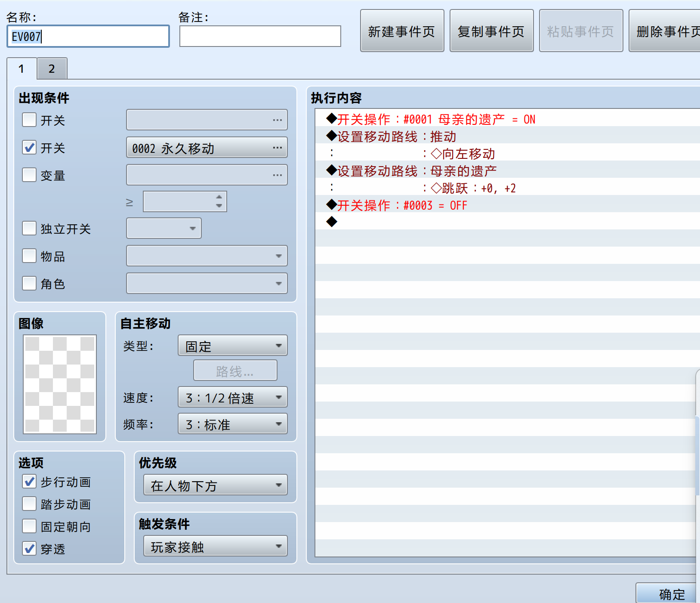The image size is (700, 603).
Task: Click the empty 备注 input field
Action: [260, 36]
